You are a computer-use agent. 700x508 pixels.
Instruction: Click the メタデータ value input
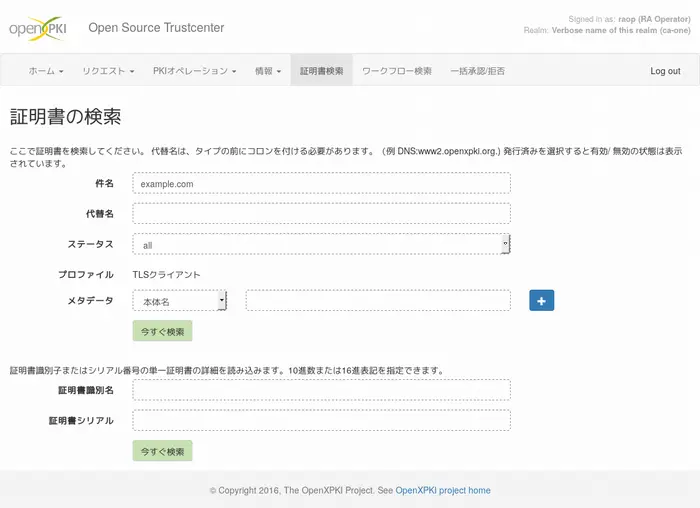(x=378, y=300)
